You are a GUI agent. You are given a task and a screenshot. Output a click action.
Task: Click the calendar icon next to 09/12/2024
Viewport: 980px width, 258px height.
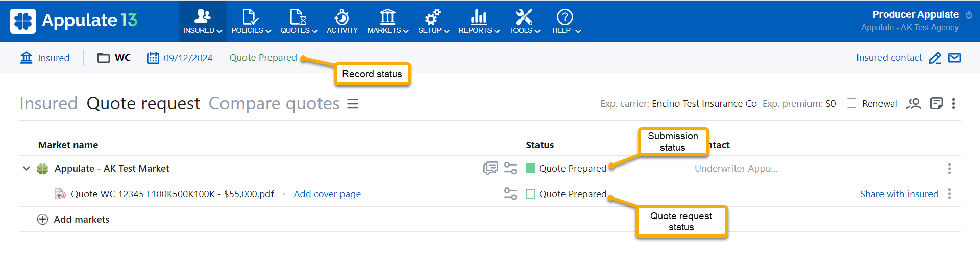153,58
